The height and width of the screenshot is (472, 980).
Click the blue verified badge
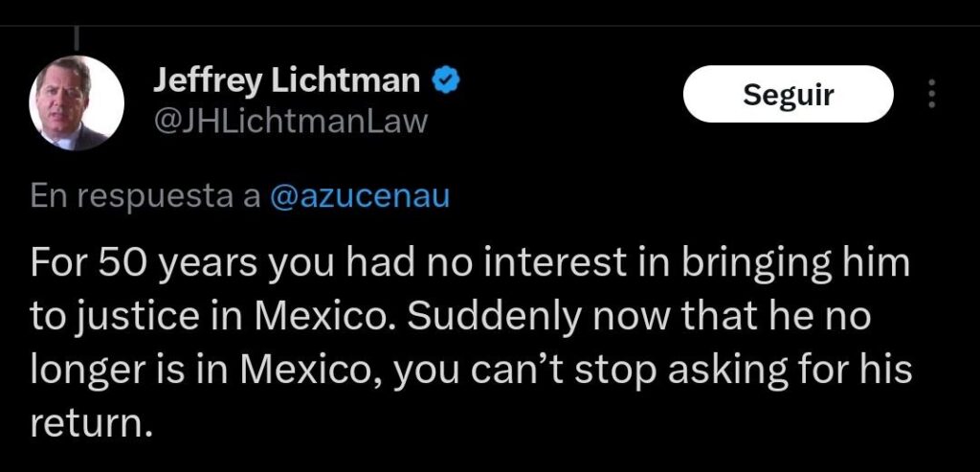point(447,81)
